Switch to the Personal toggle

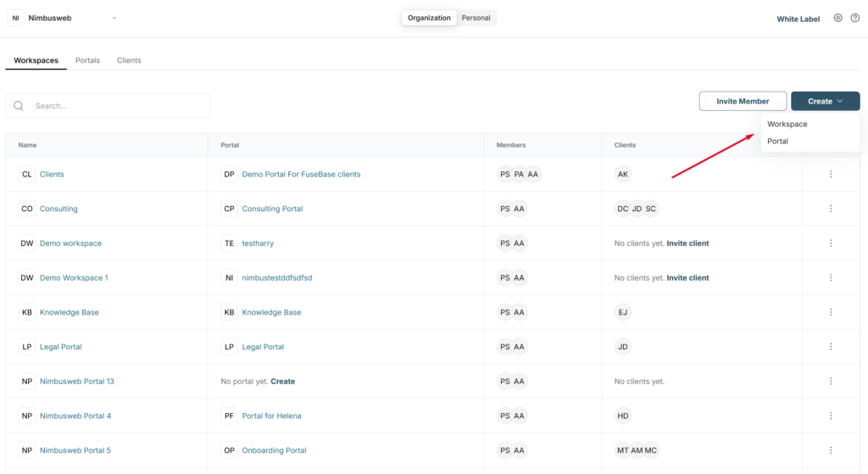coord(476,18)
